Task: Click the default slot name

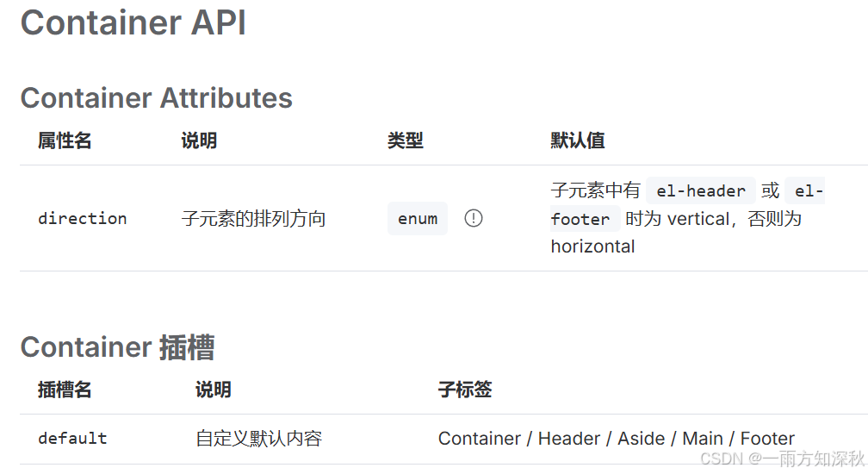Action: [x=72, y=439]
